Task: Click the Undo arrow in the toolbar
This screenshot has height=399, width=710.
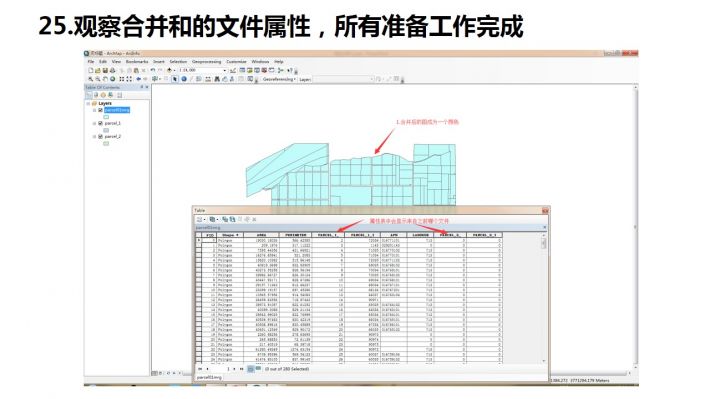Action: pos(153,70)
